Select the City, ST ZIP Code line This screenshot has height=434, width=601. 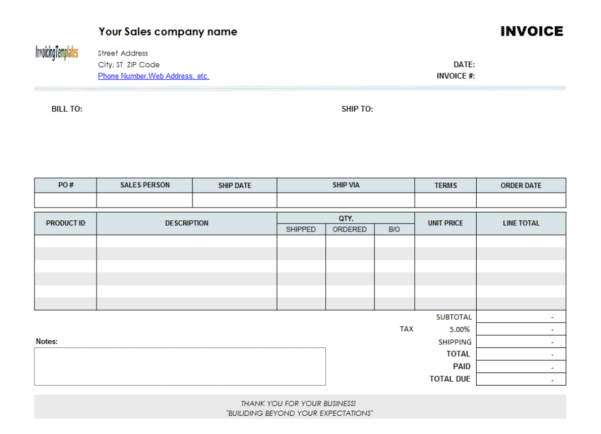pos(129,64)
